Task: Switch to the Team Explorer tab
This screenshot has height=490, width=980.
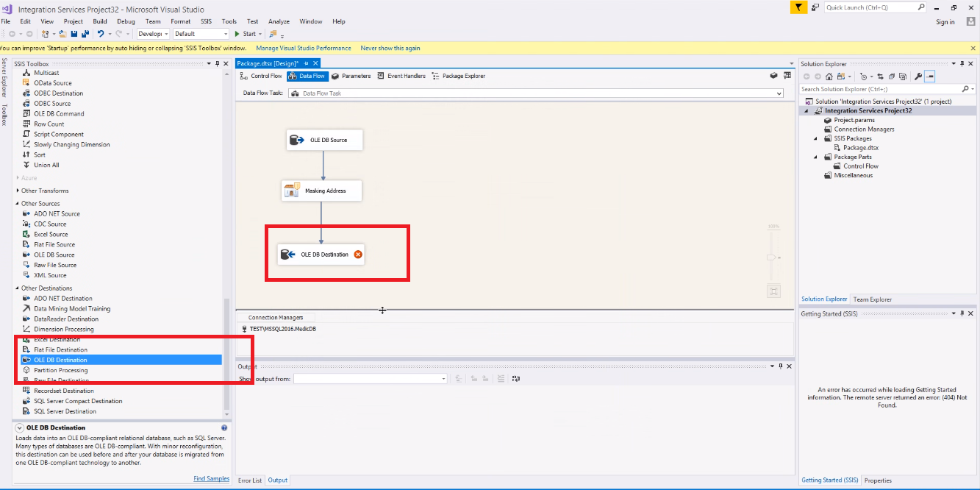Action: pos(872,299)
